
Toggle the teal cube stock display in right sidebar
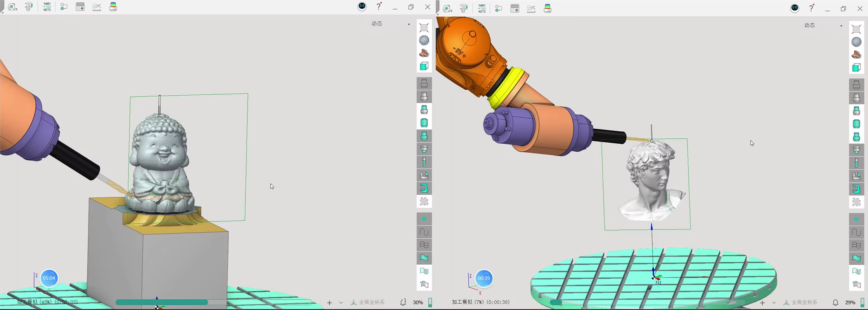click(x=856, y=68)
